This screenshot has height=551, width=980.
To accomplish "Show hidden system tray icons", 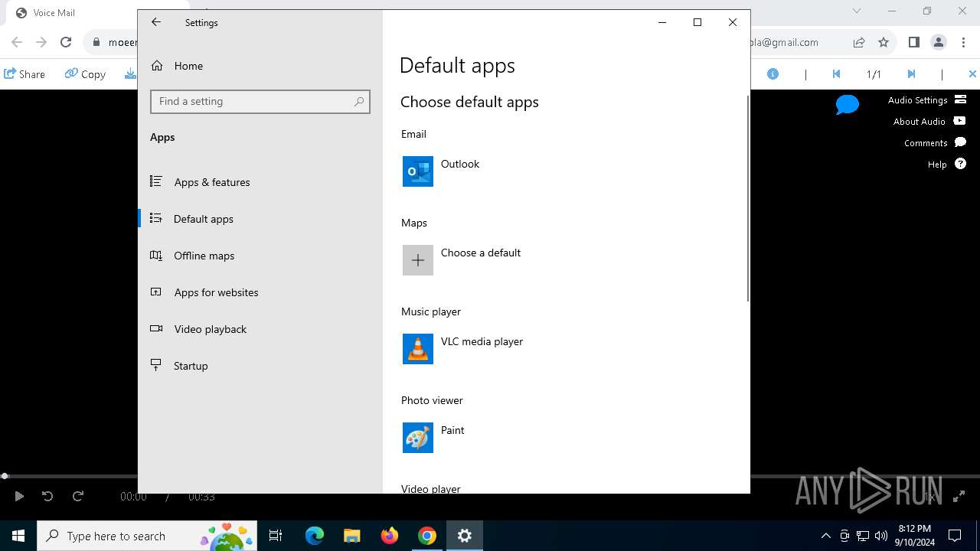I will click(825, 536).
